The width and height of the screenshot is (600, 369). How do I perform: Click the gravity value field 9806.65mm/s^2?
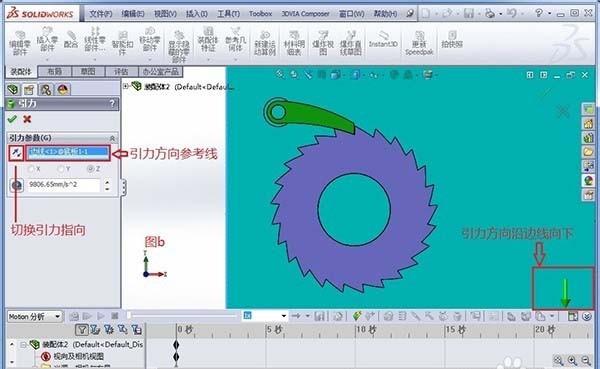pos(64,184)
